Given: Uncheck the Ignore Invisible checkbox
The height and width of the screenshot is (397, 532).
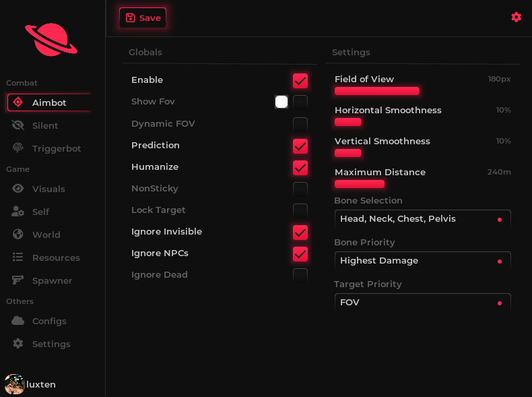Looking at the screenshot, I should 300,233.
